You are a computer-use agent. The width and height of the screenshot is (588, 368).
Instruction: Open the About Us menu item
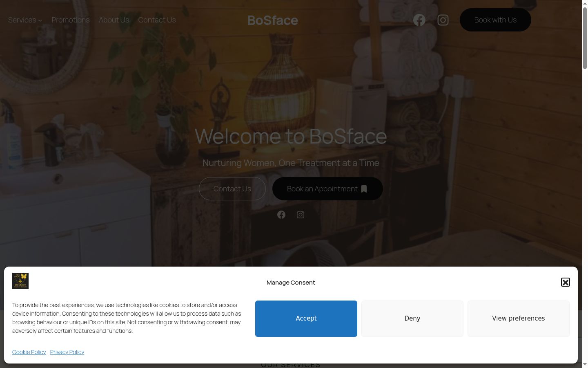114,20
